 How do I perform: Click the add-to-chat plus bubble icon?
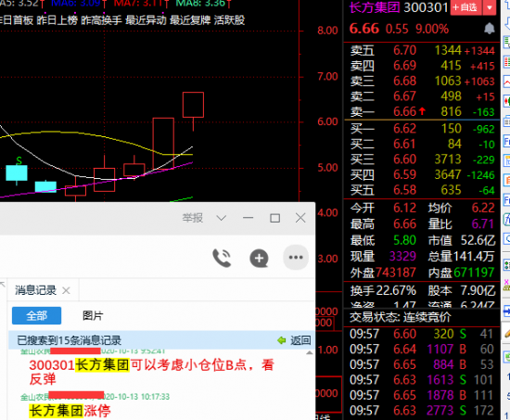(x=259, y=259)
